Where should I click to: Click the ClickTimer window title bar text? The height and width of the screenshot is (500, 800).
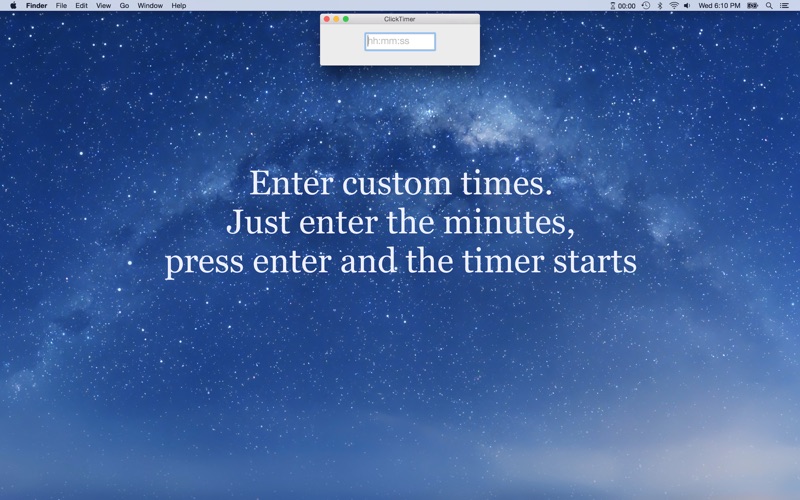click(399, 19)
